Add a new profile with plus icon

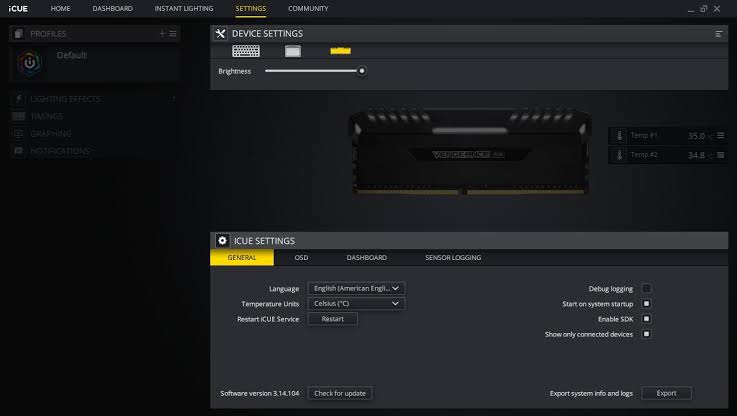pyautogui.click(x=162, y=33)
